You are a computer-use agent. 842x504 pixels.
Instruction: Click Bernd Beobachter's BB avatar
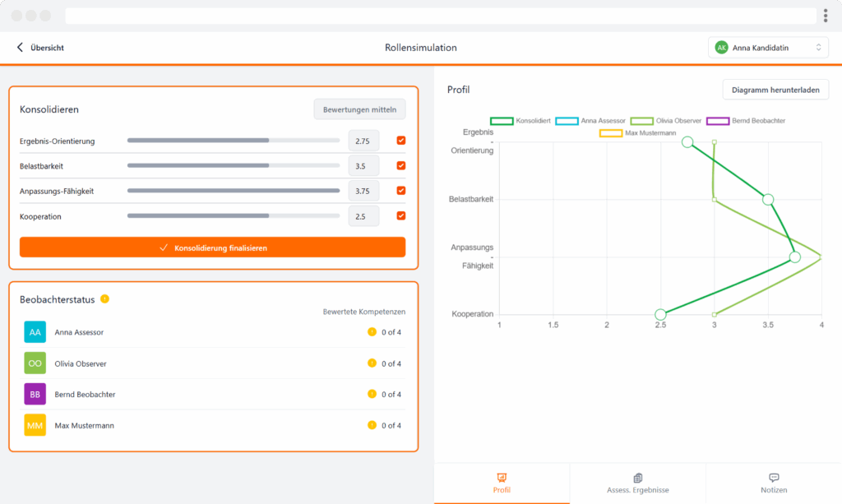(x=35, y=395)
